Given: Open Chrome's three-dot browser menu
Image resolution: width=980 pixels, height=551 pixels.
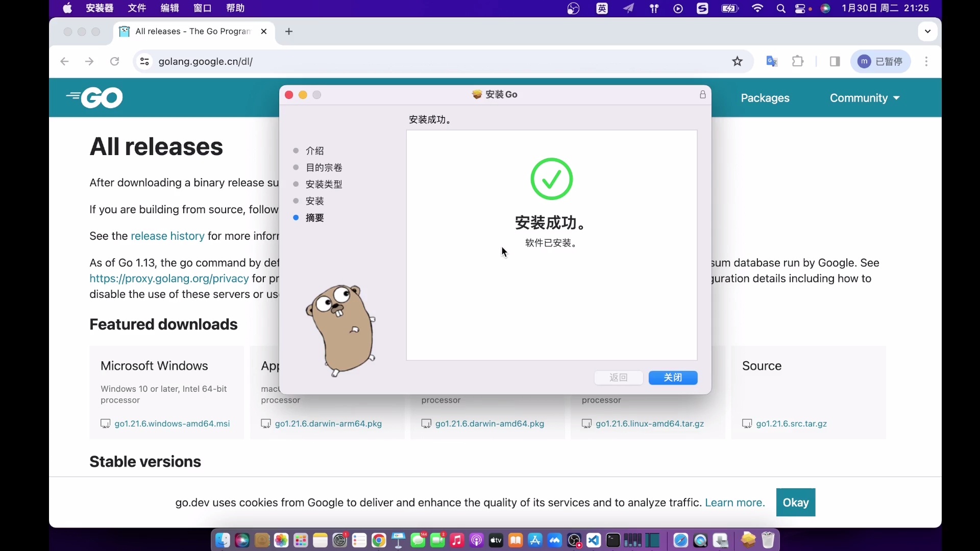Looking at the screenshot, I should (x=926, y=61).
